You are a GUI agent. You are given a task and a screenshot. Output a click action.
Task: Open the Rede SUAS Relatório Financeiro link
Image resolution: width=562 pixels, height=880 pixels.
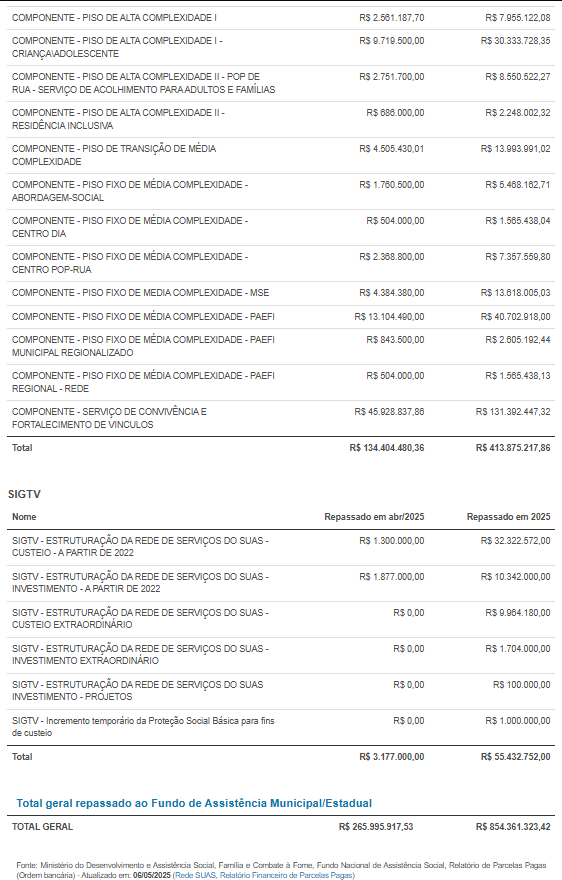click(264, 875)
